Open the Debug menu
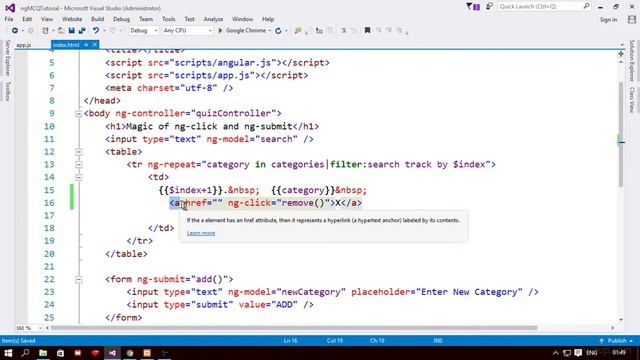This screenshot has height=360, width=640. [x=121, y=19]
